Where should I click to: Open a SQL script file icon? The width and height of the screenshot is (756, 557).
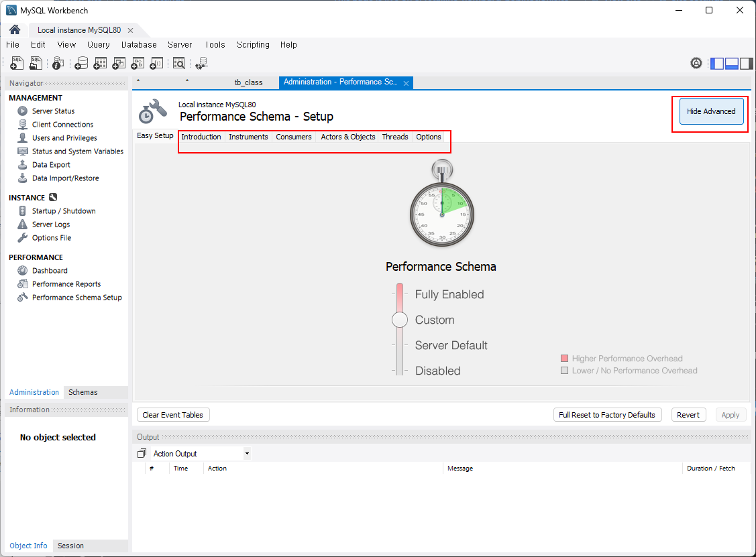click(36, 63)
